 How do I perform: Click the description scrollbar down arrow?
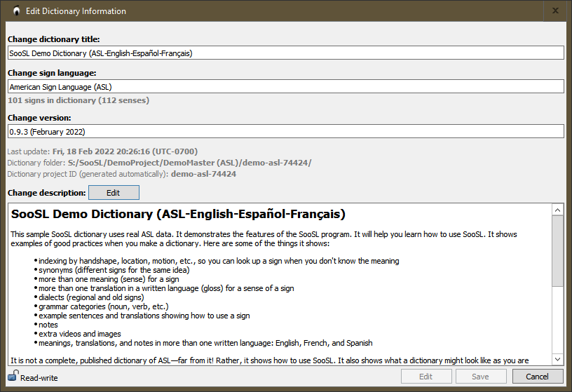[x=557, y=359]
